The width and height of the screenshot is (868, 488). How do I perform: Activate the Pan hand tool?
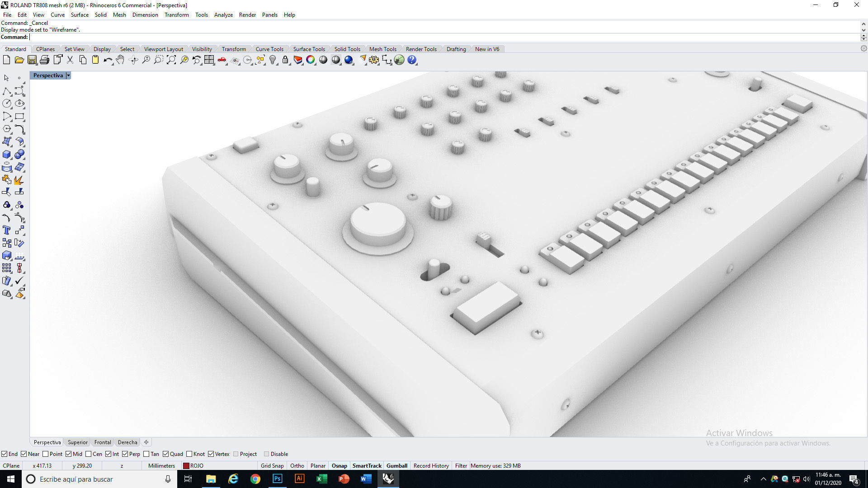(x=120, y=60)
